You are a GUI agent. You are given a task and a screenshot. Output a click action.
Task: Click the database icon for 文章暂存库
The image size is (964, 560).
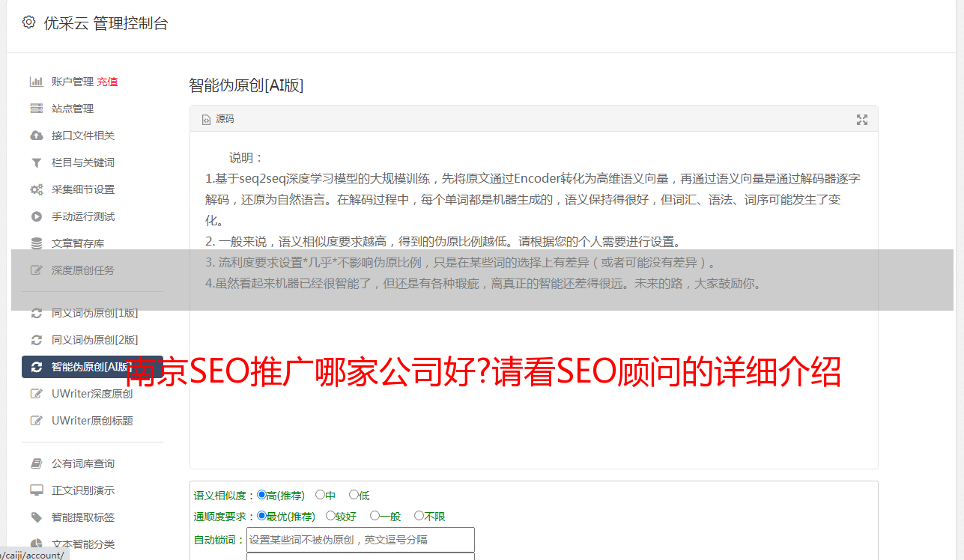36,243
